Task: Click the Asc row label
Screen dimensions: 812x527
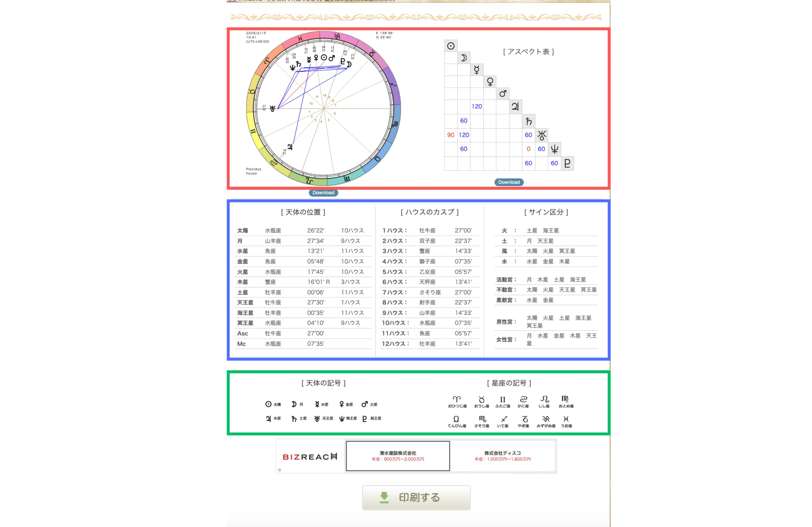Action: (x=242, y=334)
